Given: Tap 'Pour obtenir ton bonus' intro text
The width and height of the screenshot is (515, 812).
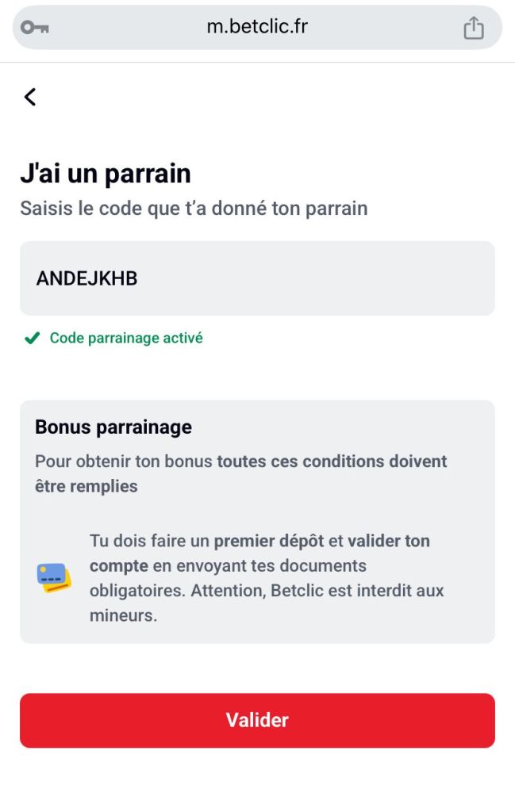Looking at the screenshot, I should point(125,461).
